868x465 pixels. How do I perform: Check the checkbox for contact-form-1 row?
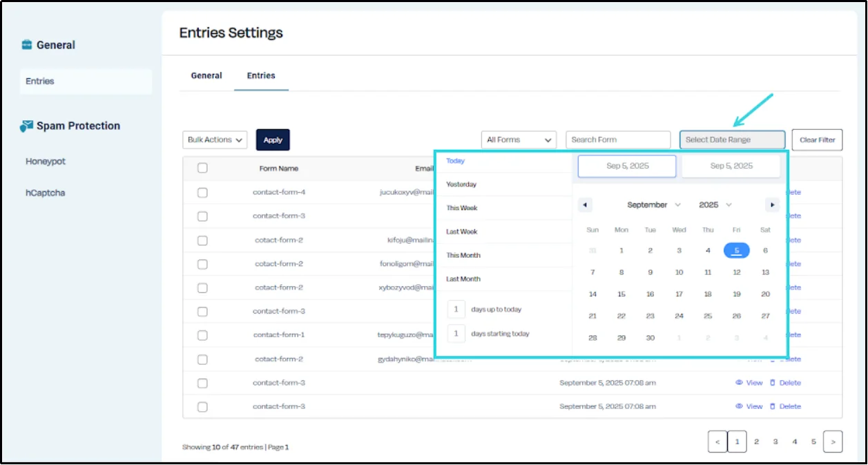tap(202, 334)
